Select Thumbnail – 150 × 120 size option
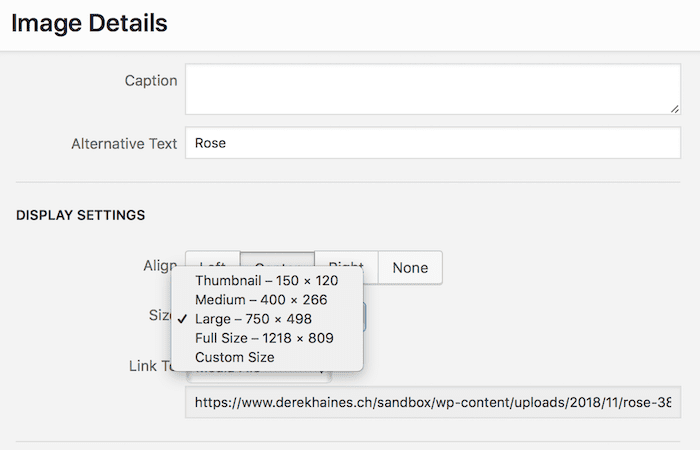Image resolution: width=700 pixels, height=450 pixels. (x=266, y=280)
